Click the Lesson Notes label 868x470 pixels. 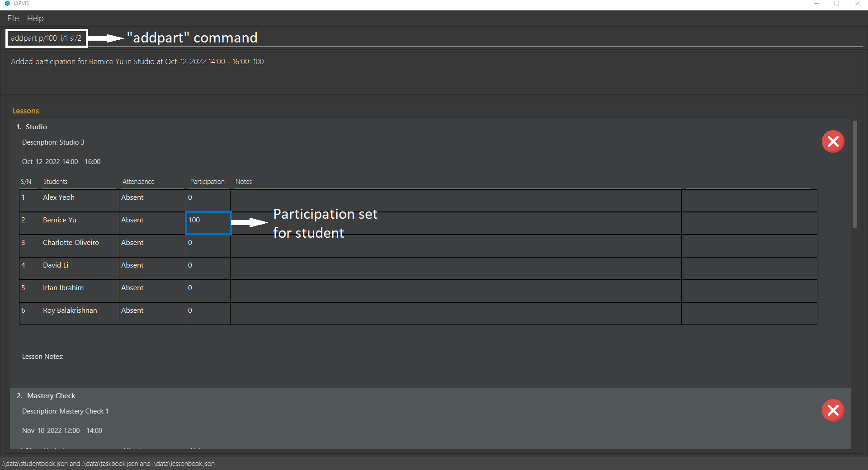43,357
